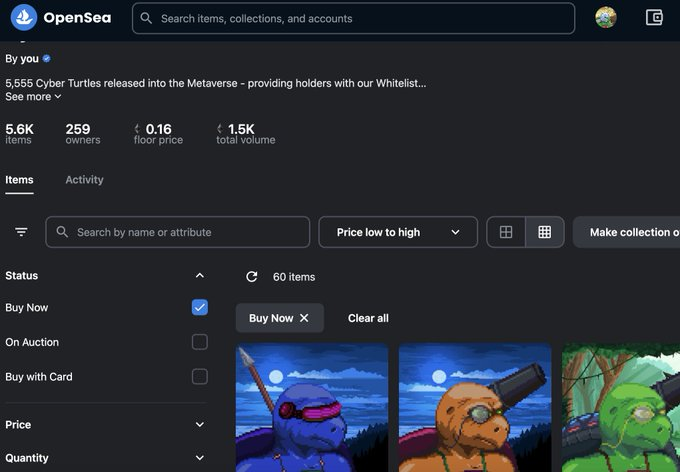Screen dimensions: 680x472
Task: Open the blue turtle NFT thumbnail
Action: [312, 408]
